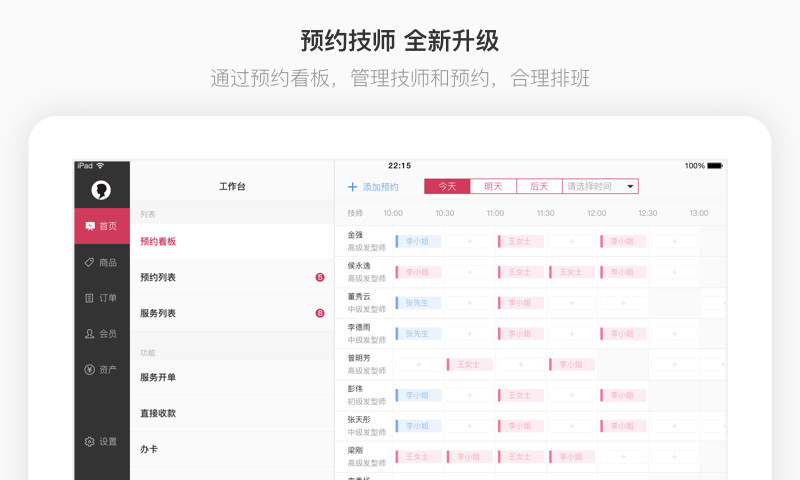Switch the date filter to 后天

click(539, 186)
